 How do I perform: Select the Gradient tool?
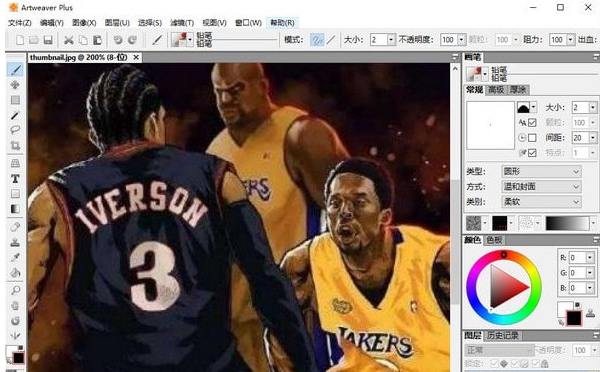[x=15, y=209]
